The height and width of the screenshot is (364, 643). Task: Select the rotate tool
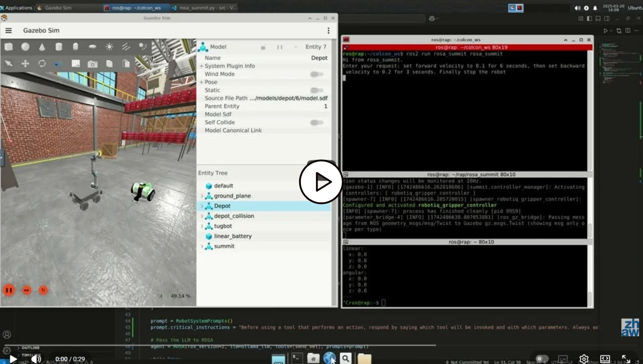[x=42, y=63]
